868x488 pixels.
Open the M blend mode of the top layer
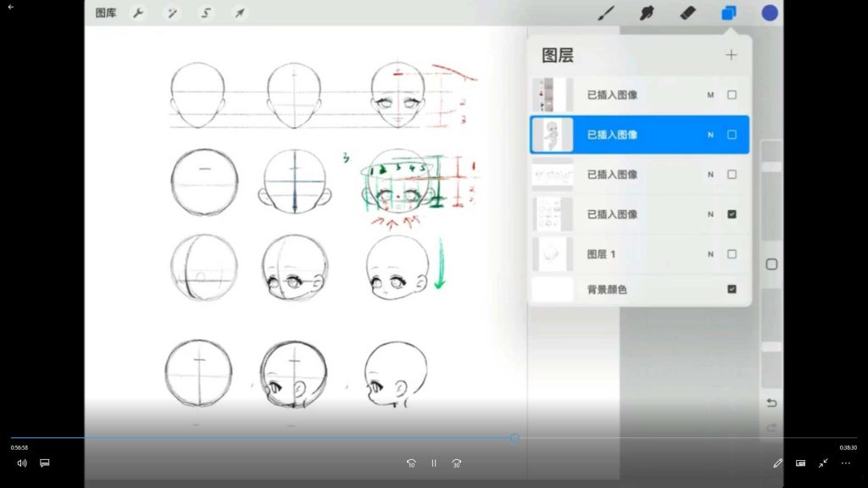click(710, 94)
